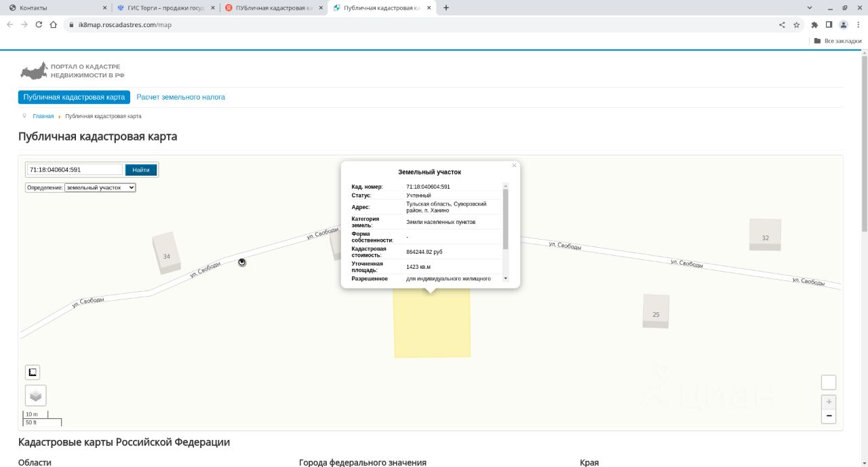This screenshot has width=868, height=467.
Task: Click cadastral number value 71:18:040604:591 in the popup
Action: 428,187
